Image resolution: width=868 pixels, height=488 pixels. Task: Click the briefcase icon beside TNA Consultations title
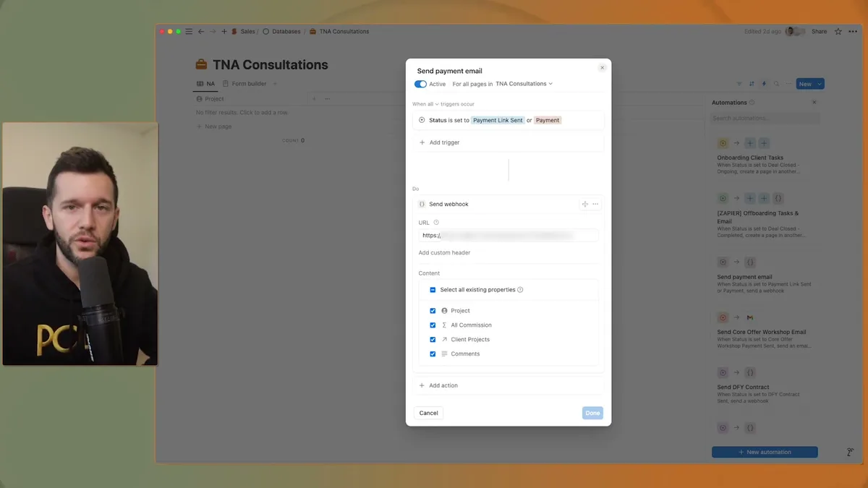[x=201, y=64]
